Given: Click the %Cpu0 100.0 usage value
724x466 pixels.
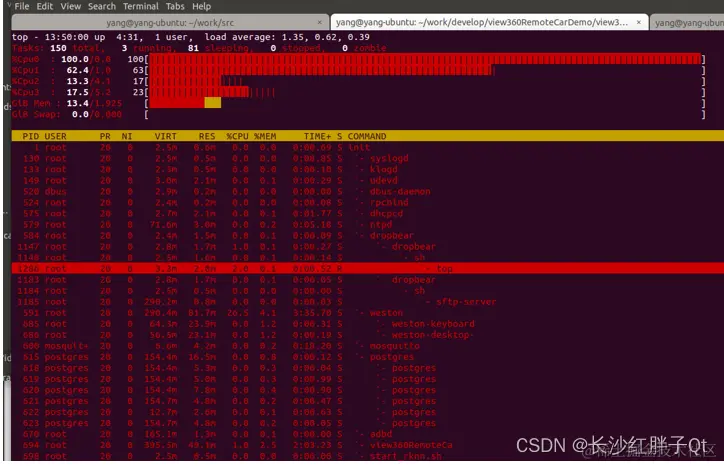Looking at the screenshot, I should (75, 59).
